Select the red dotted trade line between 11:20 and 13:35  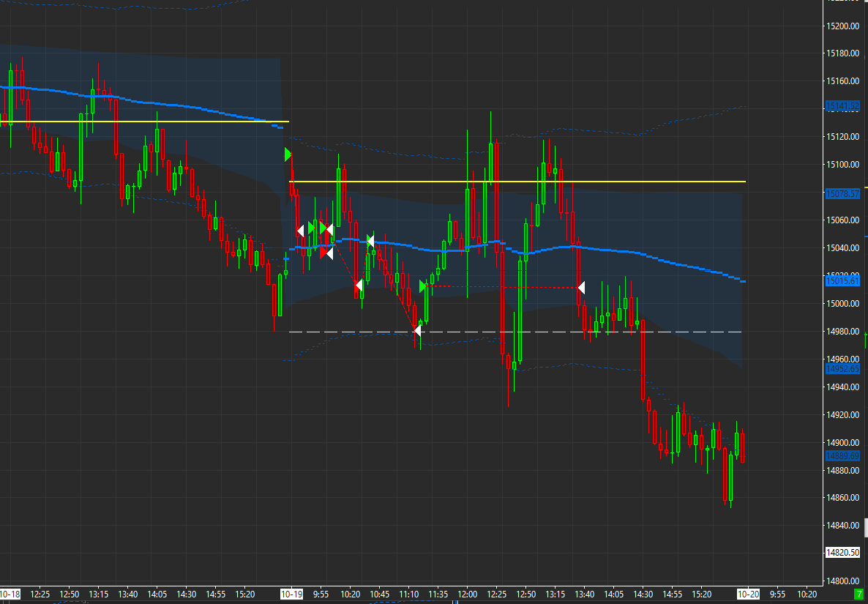[501, 287]
